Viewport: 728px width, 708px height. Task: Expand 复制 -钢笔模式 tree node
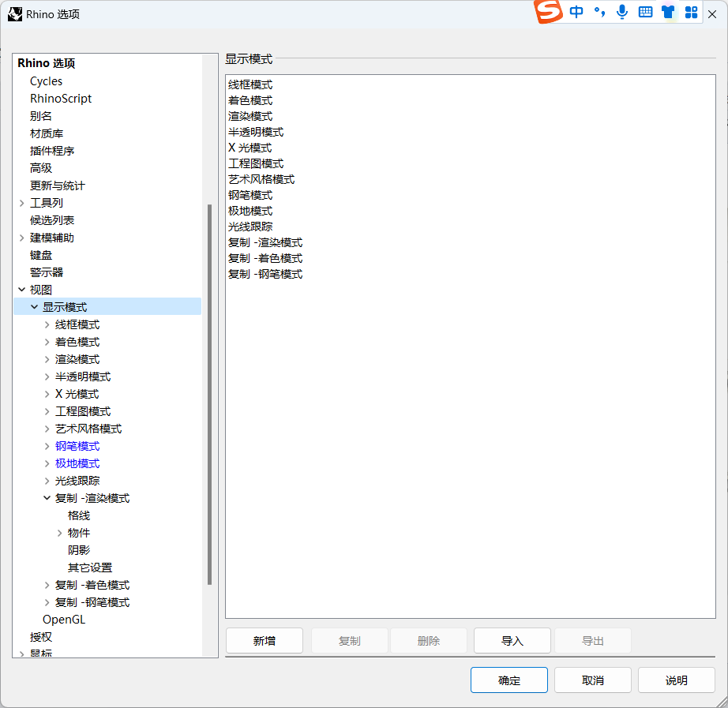(47, 602)
